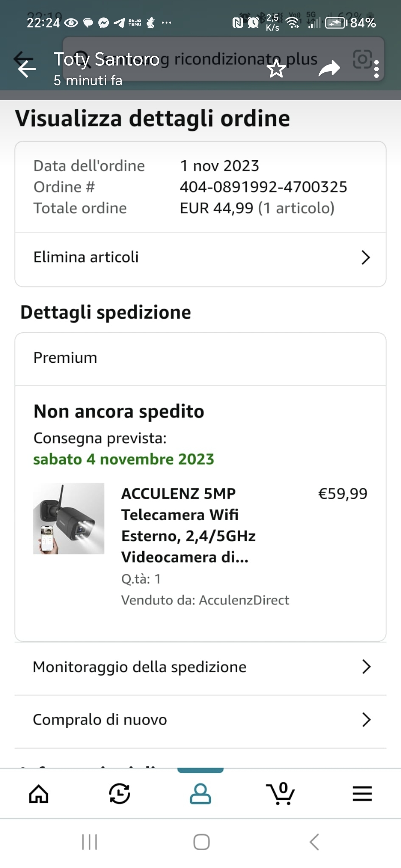Open the account profile tab
Viewport: 401px width, 868px height.
[200, 794]
